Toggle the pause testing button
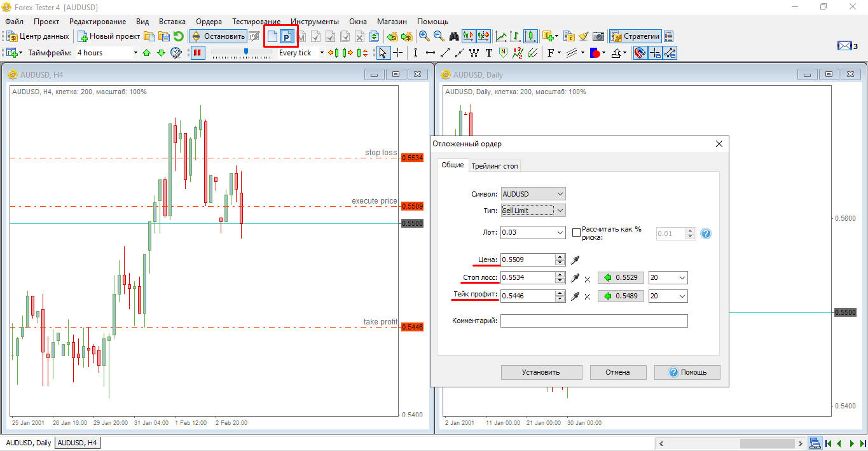This screenshot has height=451, width=868. (198, 53)
